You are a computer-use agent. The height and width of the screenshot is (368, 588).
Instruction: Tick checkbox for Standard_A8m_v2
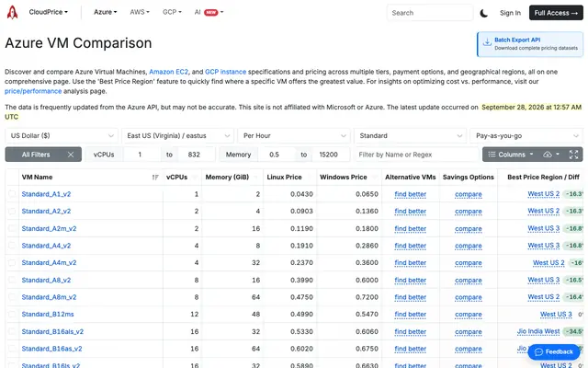pos(12,297)
